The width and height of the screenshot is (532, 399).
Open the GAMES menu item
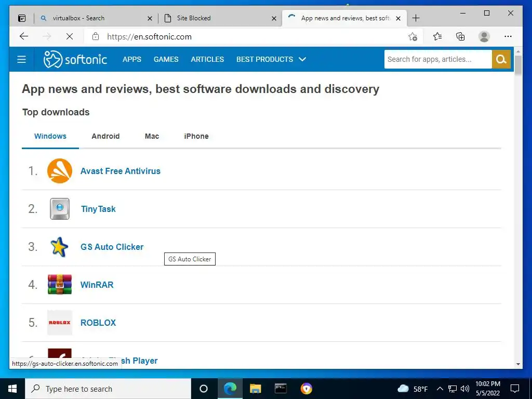pos(166,59)
